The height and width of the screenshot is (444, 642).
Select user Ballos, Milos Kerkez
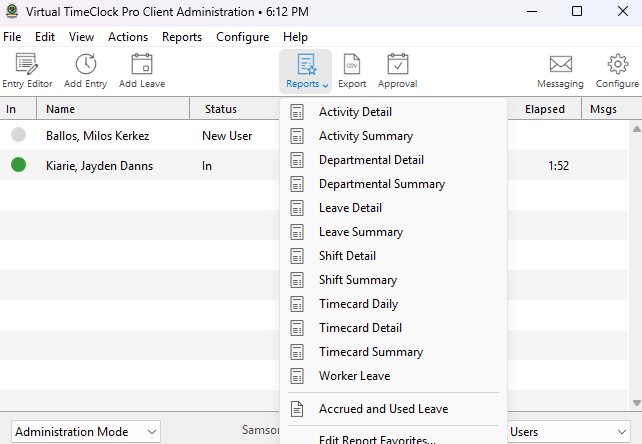(x=97, y=136)
